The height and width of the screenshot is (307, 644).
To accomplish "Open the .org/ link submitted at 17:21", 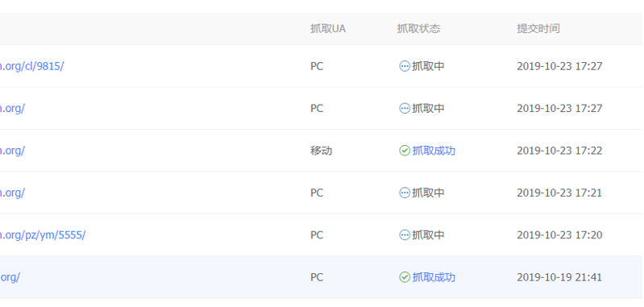I will (12, 193).
